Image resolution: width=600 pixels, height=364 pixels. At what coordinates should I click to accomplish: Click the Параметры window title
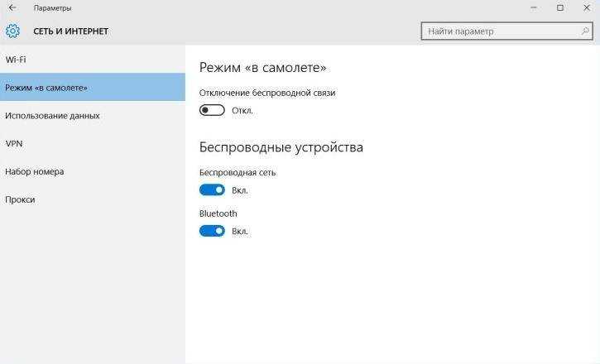pos(52,8)
